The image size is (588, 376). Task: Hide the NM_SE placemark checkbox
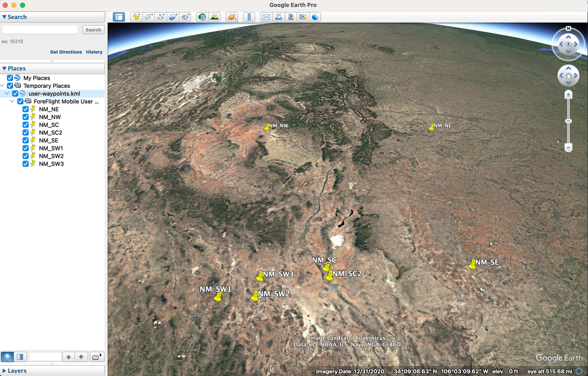(26, 140)
